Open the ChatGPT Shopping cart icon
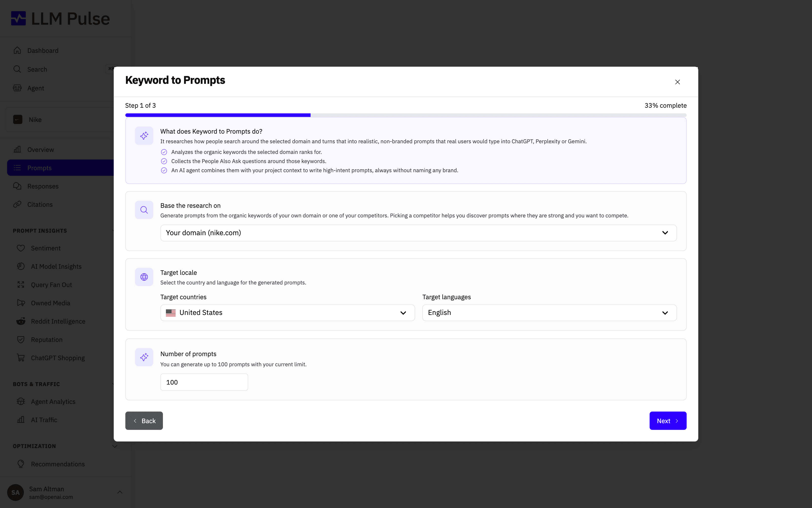 21,358
